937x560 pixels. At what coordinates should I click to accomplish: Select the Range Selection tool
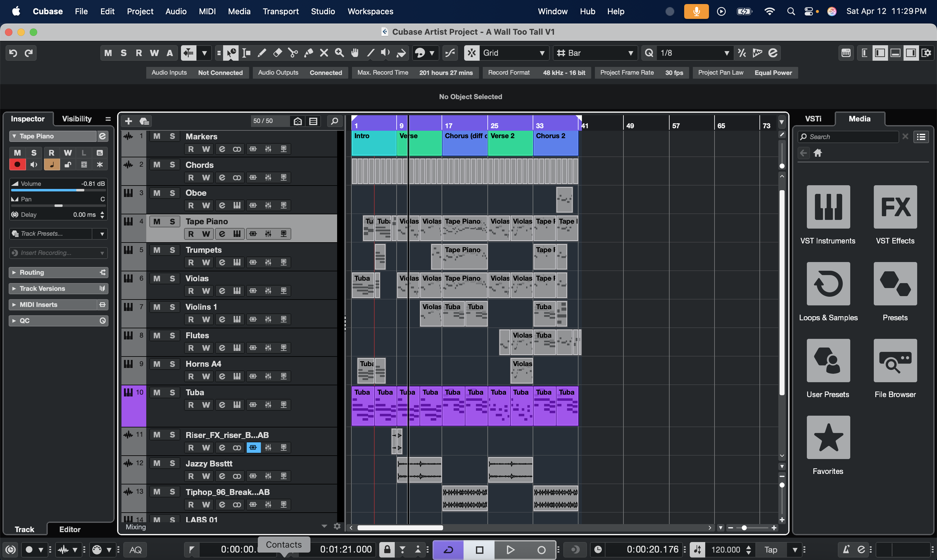246,53
